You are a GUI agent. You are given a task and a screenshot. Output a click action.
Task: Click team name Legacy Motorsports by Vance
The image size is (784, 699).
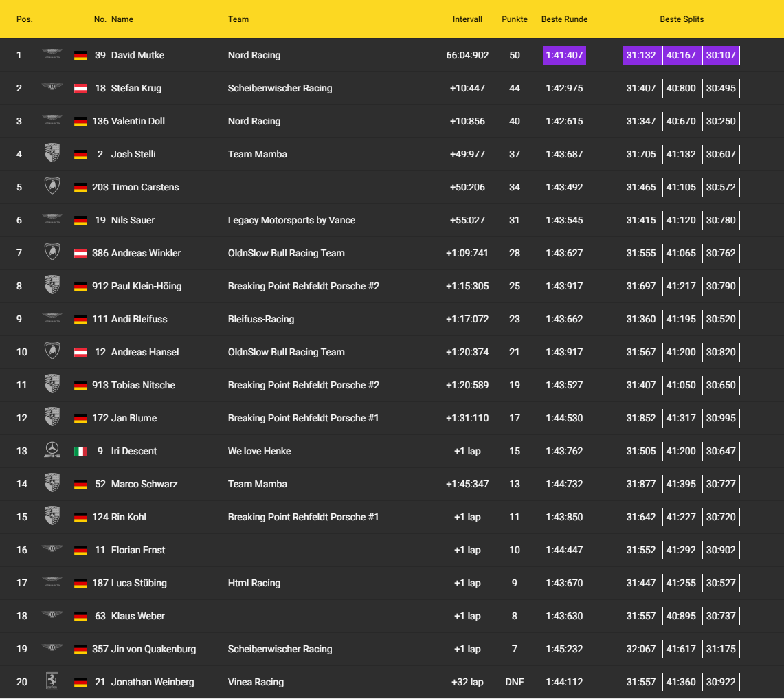291,220
